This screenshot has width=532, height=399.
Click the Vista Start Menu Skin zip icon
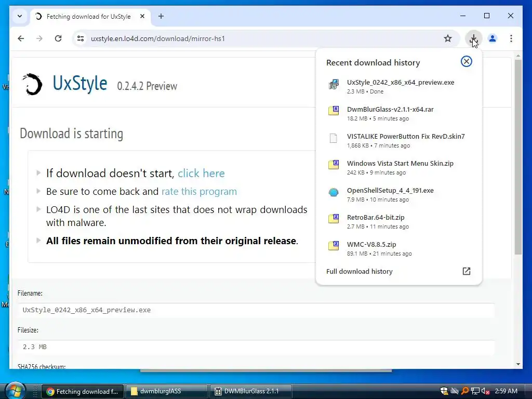(334, 165)
